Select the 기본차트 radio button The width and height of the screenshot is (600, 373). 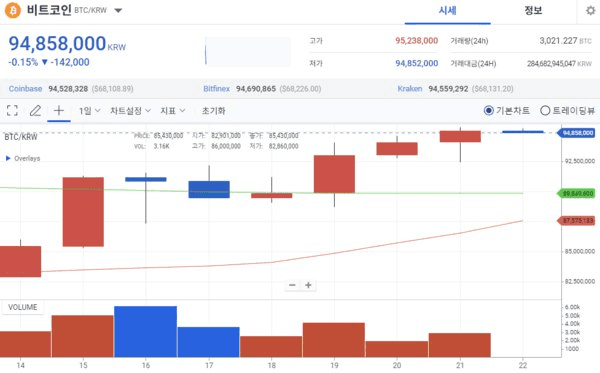[x=489, y=111]
